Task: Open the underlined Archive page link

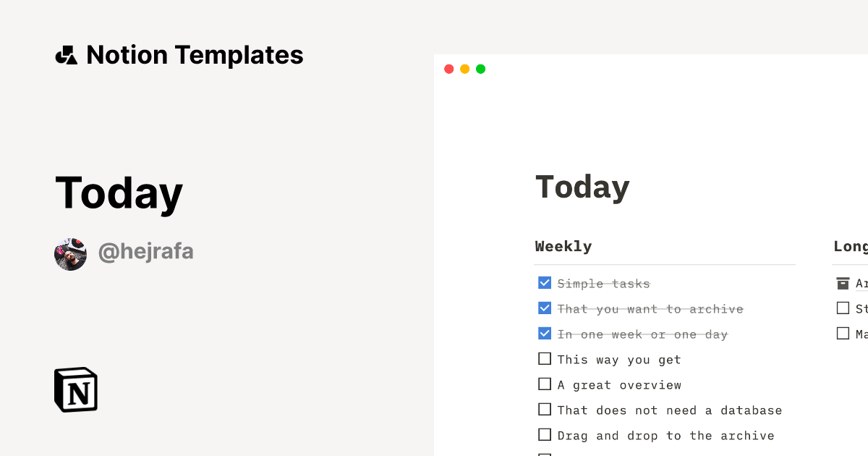Action: (862, 283)
